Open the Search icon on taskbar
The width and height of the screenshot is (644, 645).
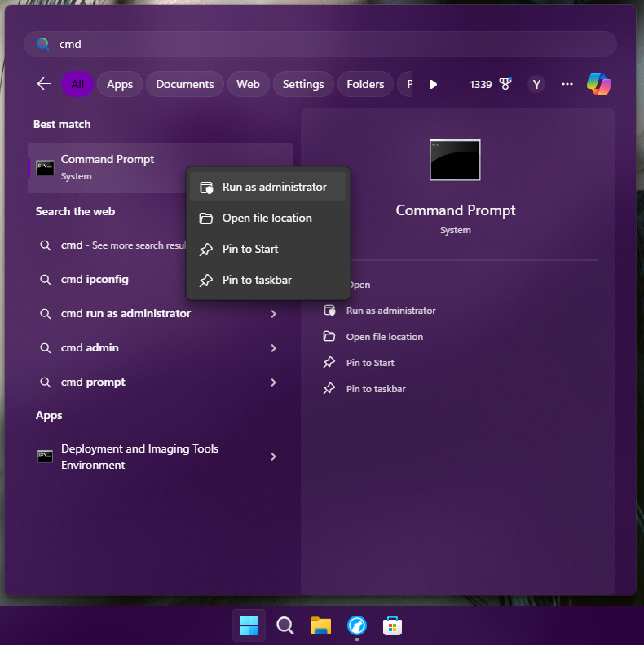[285, 625]
